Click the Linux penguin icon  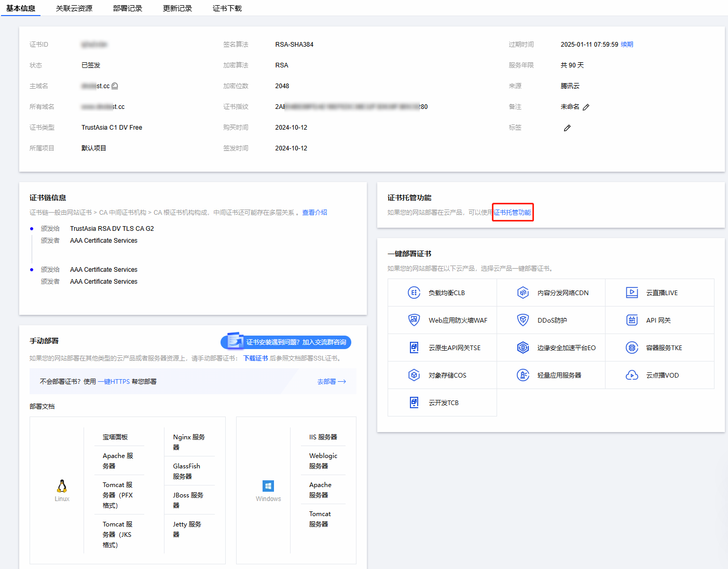[62, 486]
